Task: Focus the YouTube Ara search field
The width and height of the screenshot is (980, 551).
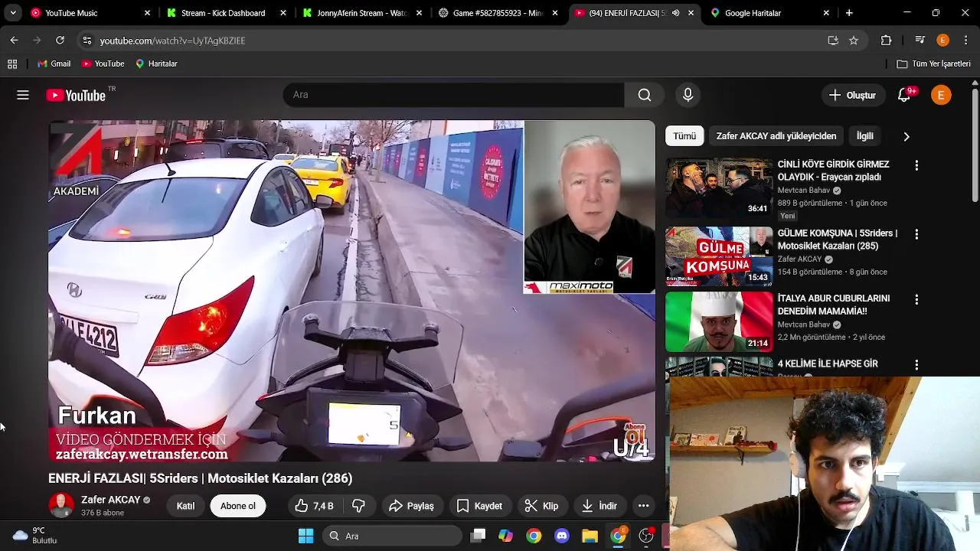Action: [x=453, y=95]
